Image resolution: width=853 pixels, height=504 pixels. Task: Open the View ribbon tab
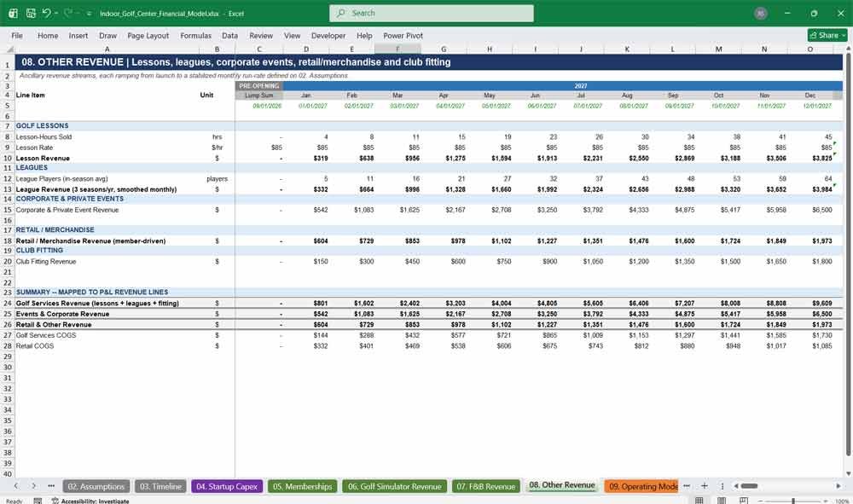[x=292, y=35]
